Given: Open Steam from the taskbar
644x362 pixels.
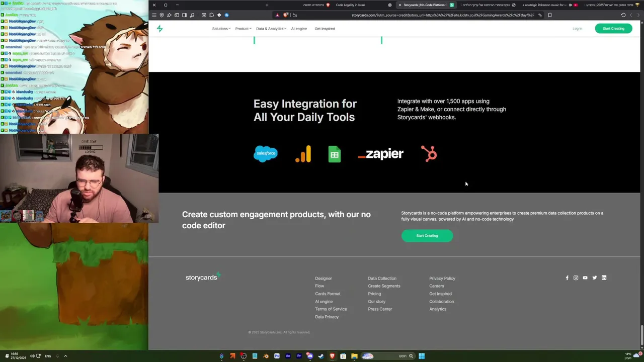Looking at the screenshot, I should pos(321,356).
